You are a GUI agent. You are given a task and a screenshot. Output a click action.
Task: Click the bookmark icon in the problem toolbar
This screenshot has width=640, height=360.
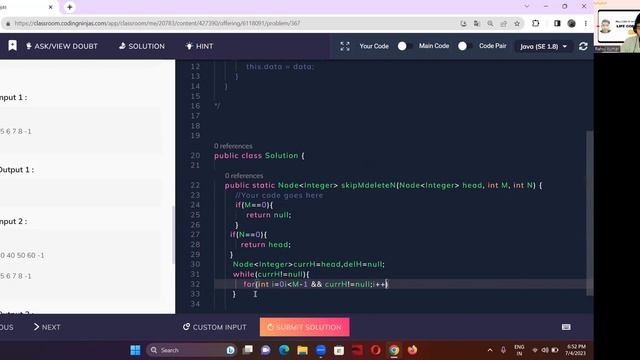[x=13, y=46]
